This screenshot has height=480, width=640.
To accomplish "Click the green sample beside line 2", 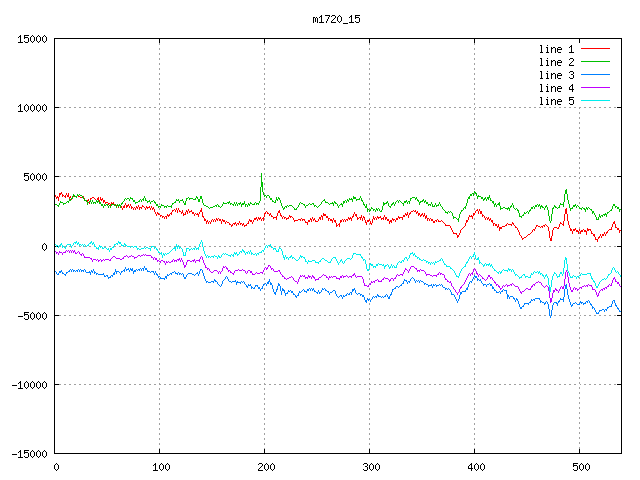I will (595, 62).
